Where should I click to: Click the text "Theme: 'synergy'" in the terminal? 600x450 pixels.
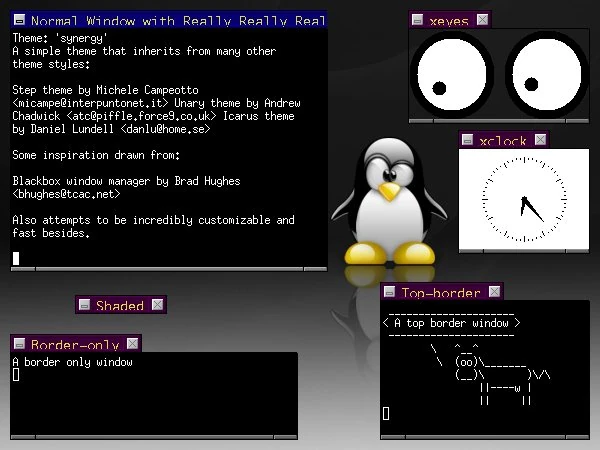pyautogui.click(x=60, y=38)
